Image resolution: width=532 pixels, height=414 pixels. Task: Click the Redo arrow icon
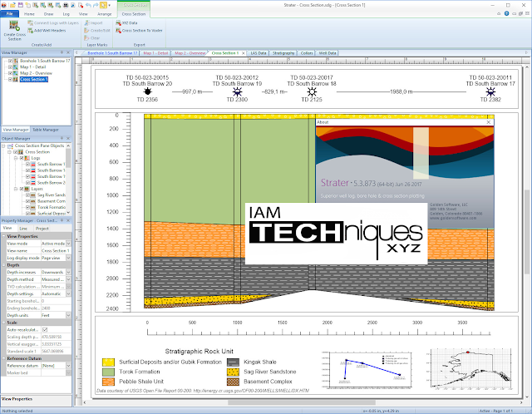point(96,5)
